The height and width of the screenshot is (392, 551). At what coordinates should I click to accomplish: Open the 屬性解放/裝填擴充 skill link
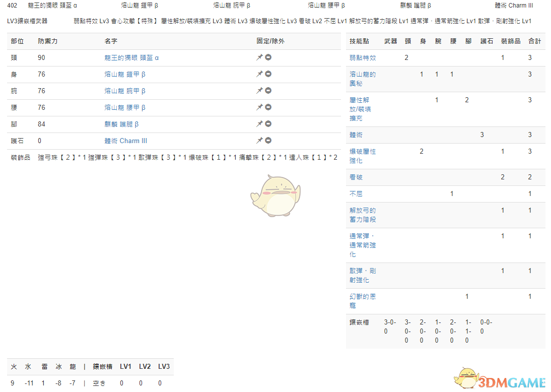[x=360, y=109]
